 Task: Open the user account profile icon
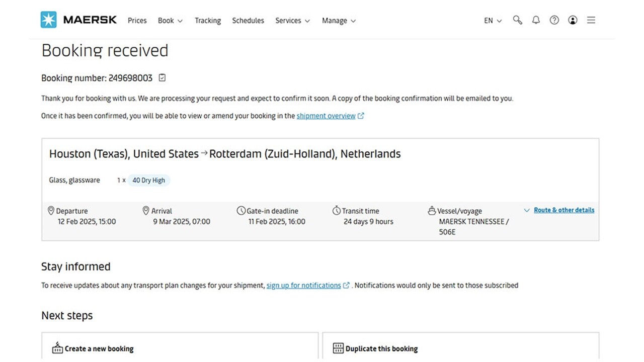[573, 20]
